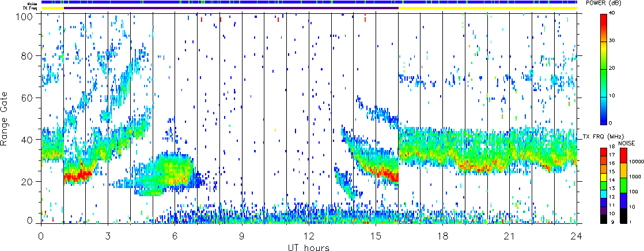
Task: Click the TX FRQ colorbar label 14
Action: click(612, 180)
